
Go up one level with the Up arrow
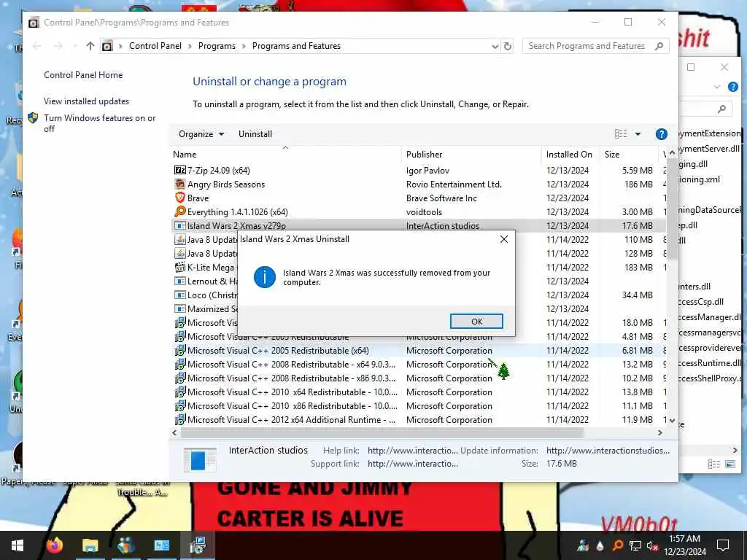pos(90,46)
